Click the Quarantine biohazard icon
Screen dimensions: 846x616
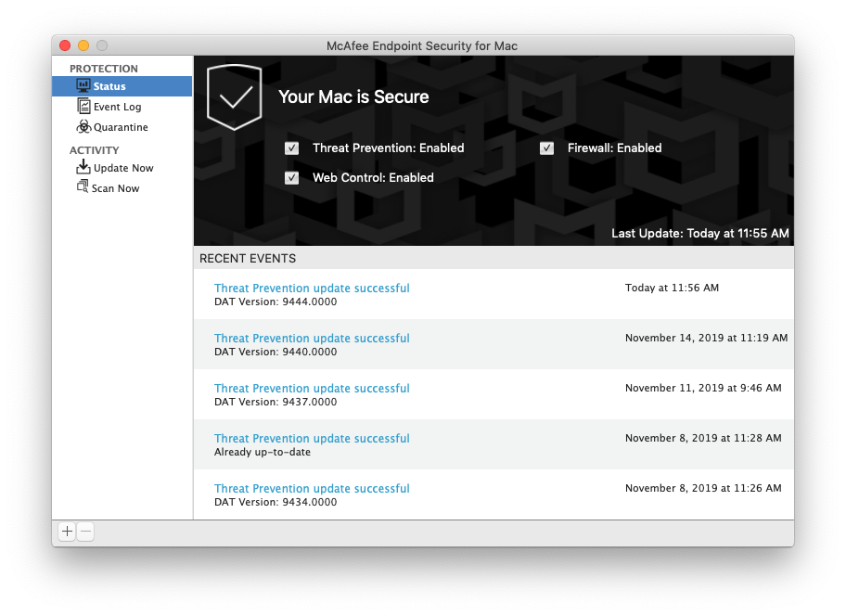point(83,127)
